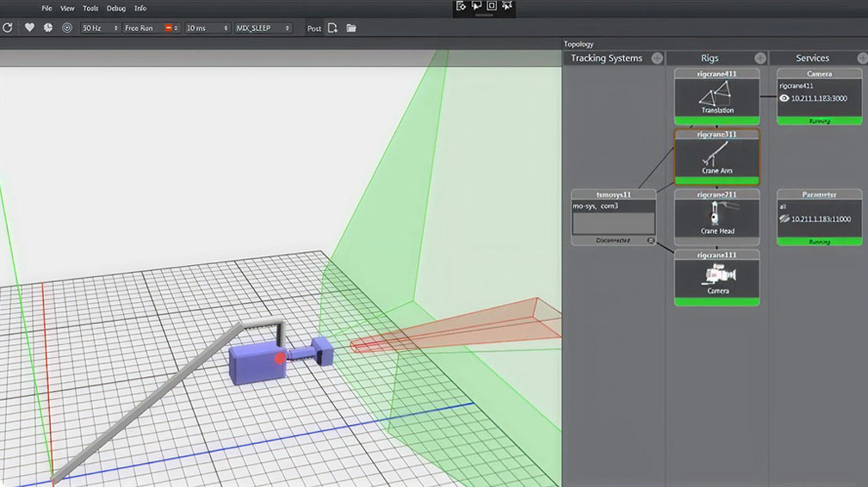The height and width of the screenshot is (487, 868).
Task: Toggle the link icon on the Parameter service
Action: [x=784, y=219]
